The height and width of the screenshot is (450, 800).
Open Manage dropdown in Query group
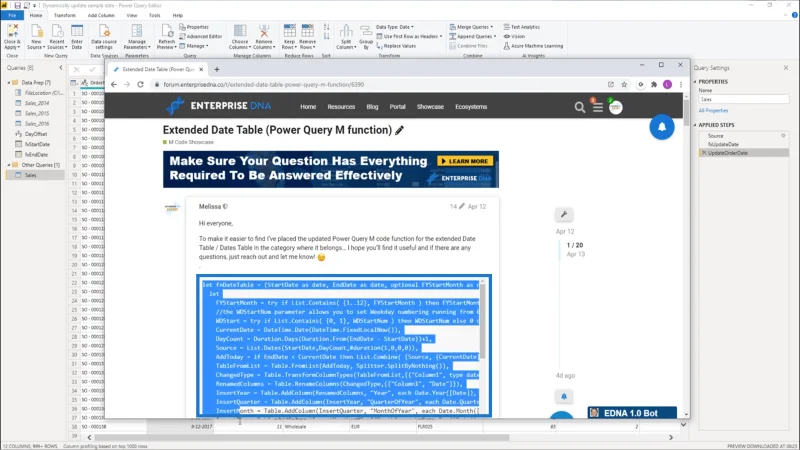(x=194, y=46)
